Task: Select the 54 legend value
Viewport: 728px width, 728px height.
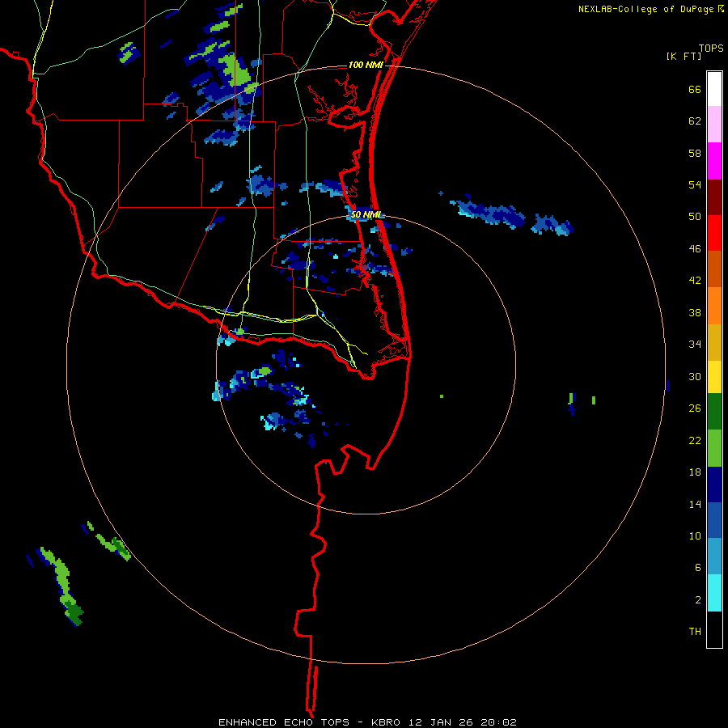Action: (695, 184)
